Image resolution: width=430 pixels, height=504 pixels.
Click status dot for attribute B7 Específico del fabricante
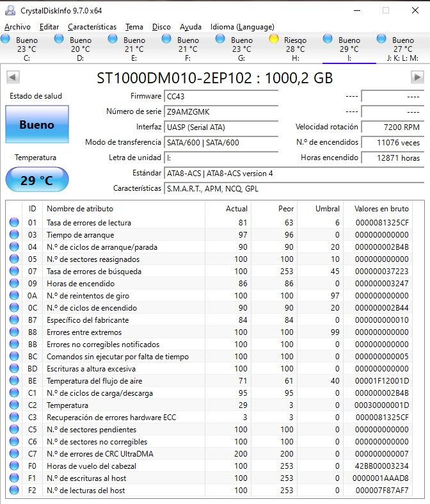pyautogui.click(x=14, y=320)
